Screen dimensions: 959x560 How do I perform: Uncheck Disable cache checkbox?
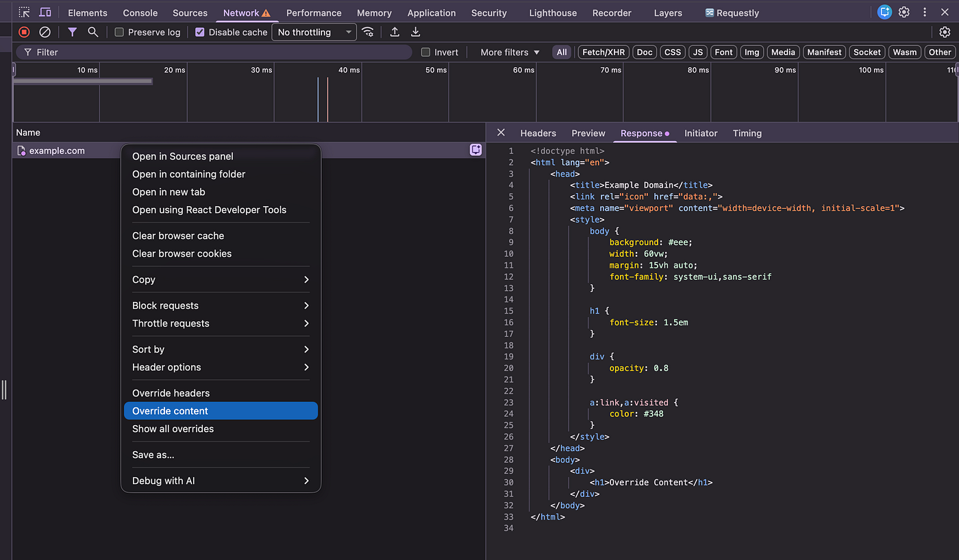click(200, 32)
